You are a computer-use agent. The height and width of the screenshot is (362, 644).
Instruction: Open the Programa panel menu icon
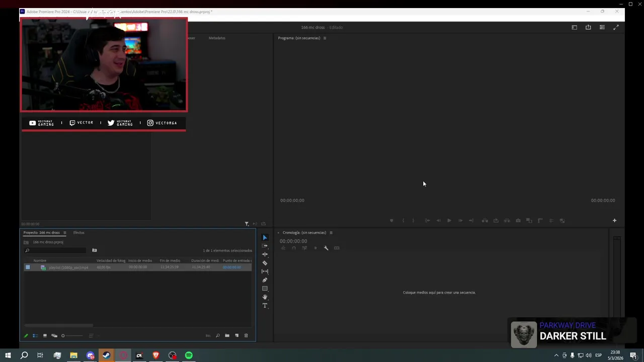tap(325, 38)
